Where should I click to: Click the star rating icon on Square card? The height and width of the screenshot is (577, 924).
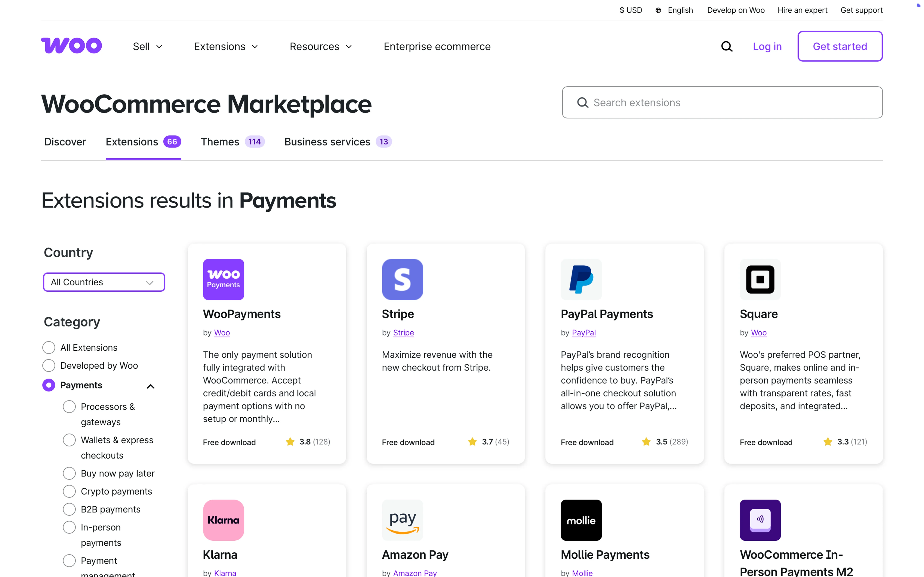click(x=828, y=442)
